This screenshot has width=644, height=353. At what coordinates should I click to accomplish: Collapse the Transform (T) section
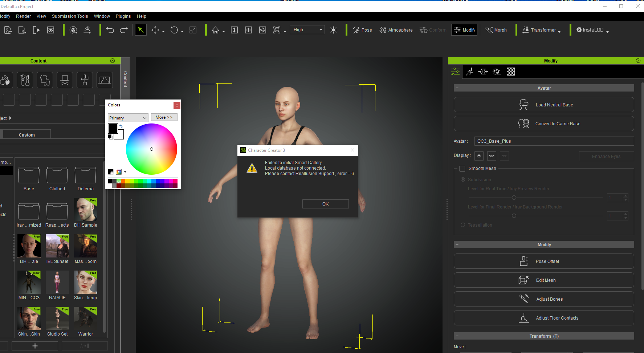coord(457,336)
